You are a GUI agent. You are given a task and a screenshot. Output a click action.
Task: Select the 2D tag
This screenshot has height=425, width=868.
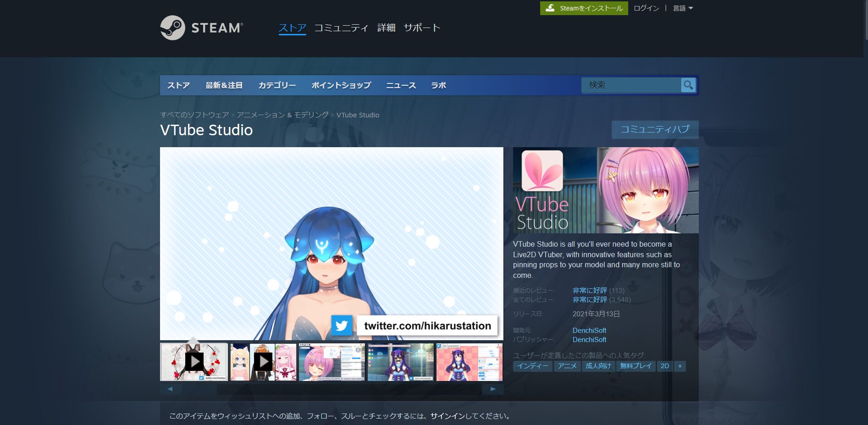[665, 366]
